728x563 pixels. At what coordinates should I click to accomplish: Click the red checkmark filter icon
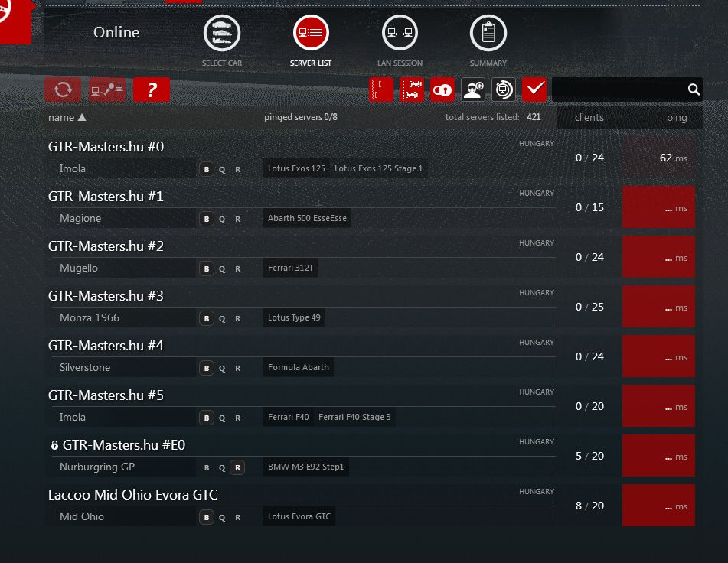tap(534, 89)
